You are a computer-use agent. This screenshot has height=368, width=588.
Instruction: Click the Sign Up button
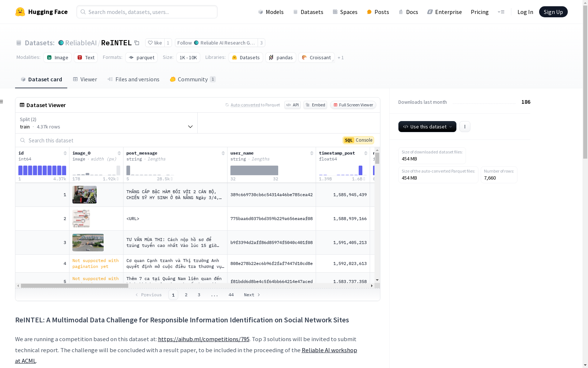(x=553, y=12)
